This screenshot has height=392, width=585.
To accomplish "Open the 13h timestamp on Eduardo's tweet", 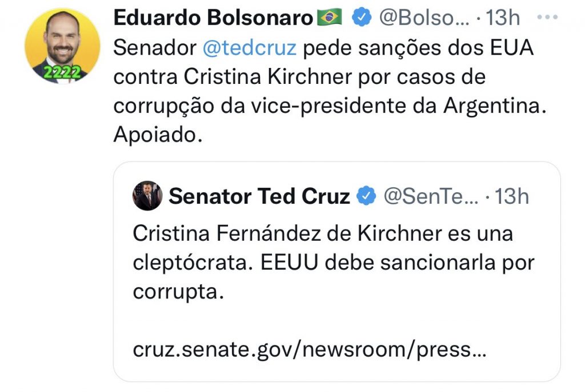I will point(503,18).
